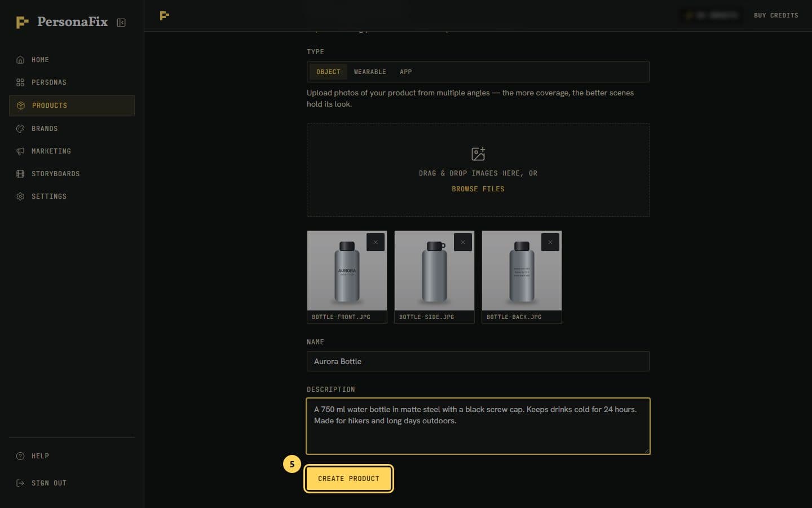Click the Sign Out arrow icon
This screenshot has width=812, height=508.
click(20, 483)
